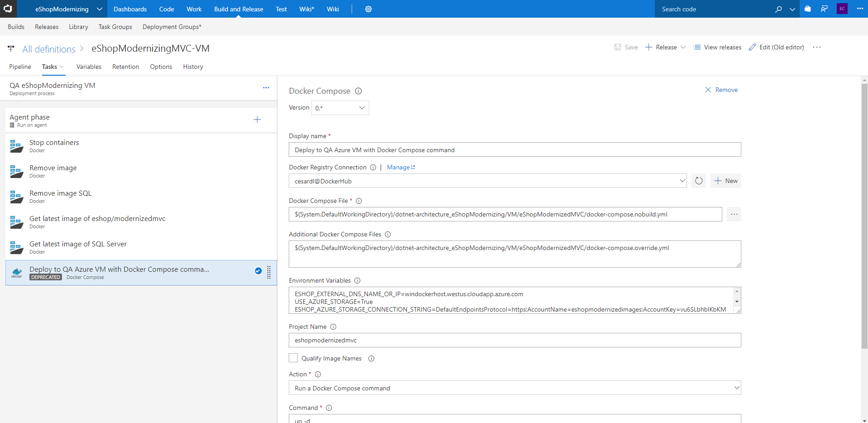Open the cesardl@DockerHub connection dropdown
Viewport: 868px width, 423px height.
488,181
